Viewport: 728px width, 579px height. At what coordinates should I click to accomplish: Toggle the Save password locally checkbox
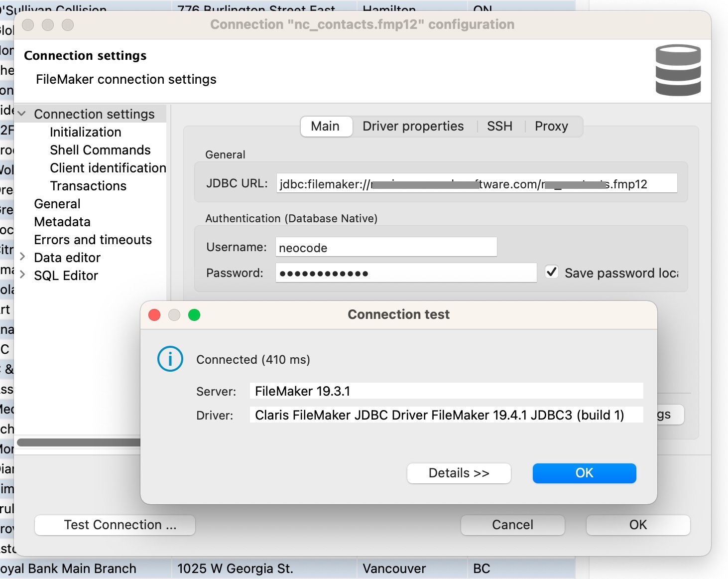click(551, 272)
